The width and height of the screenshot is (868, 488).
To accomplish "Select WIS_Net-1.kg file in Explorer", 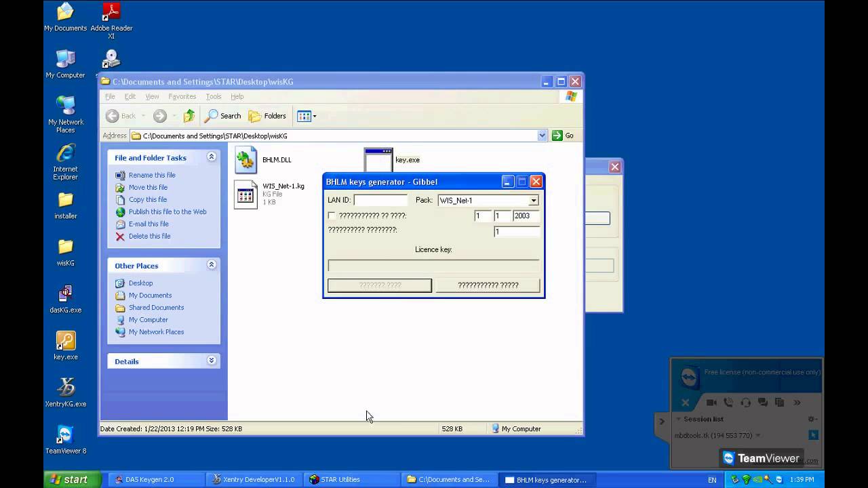I will tap(270, 194).
